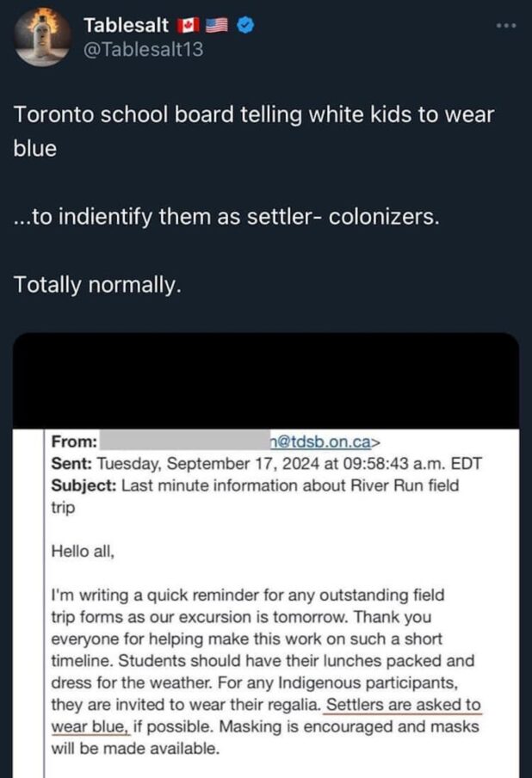Click the 'From:' label in email header
The height and width of the screenshot is (778, 532).
click(x=74, y=441)
